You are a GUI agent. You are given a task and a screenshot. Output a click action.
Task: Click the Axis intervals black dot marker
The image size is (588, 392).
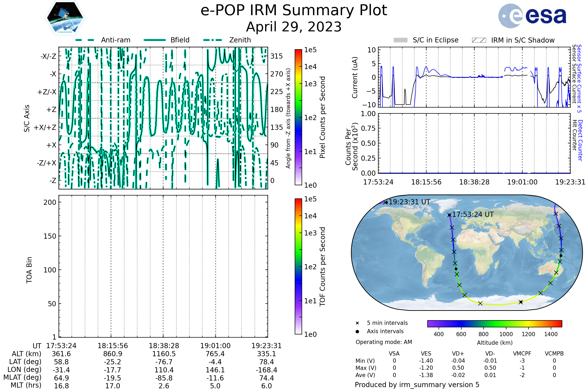357,331
